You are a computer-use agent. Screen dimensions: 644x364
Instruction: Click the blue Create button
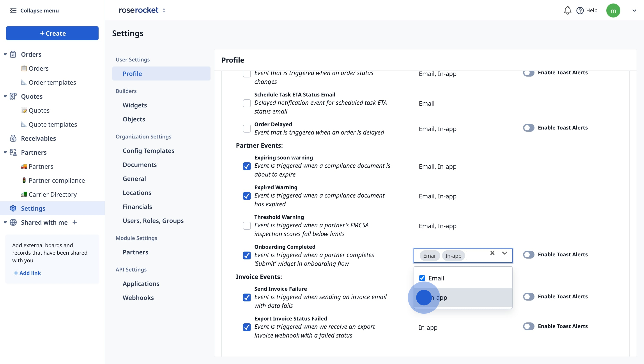pyautogui.click(x=52, y=33)
